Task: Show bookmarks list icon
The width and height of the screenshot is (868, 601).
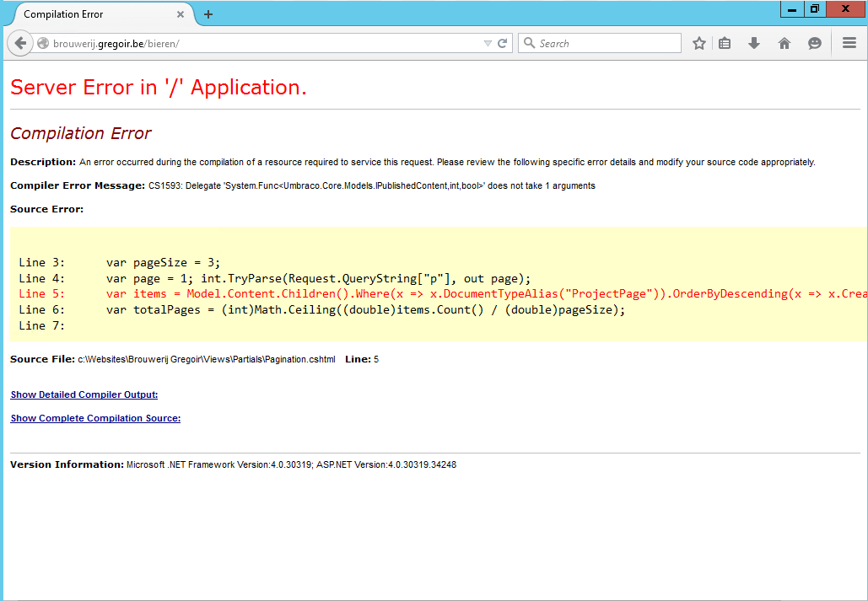Action: click(725, 43)
